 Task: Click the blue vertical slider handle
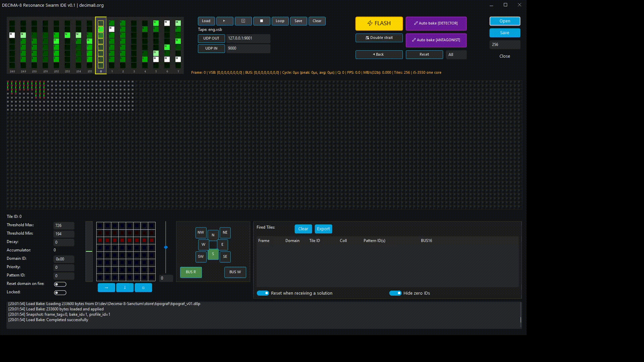tap(166, 247)
